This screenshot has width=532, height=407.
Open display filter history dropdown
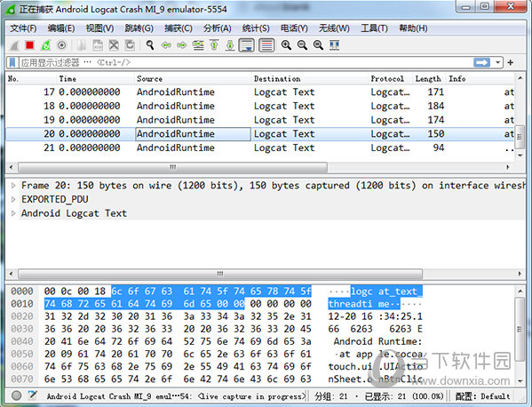point(497,62)
